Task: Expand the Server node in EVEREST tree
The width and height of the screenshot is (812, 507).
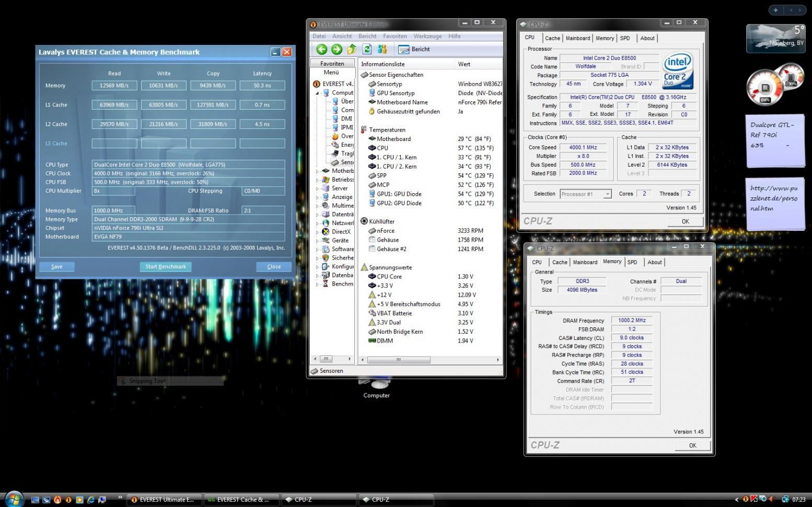Action: pos(317,188)
